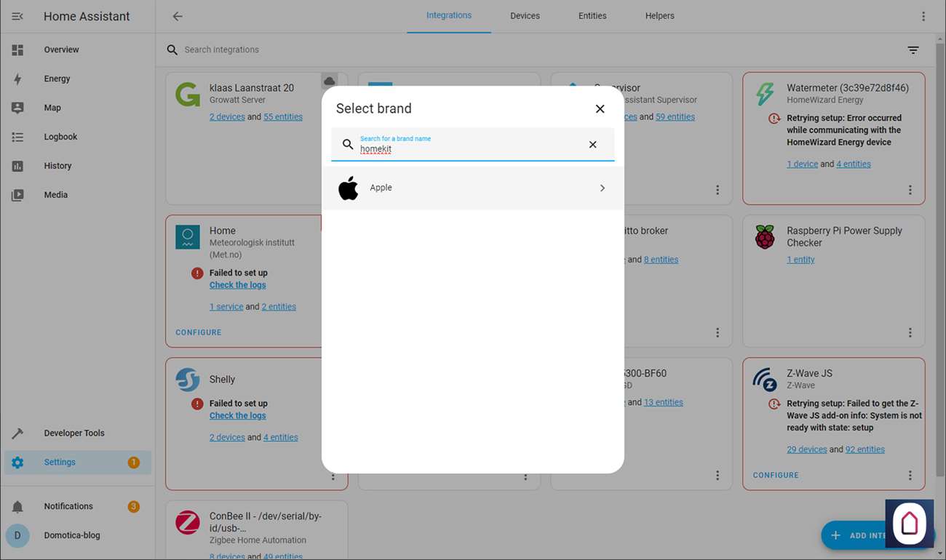Screen dimensions: 946x560
Task: Open Mosquitto broker 8 entities link
Action: (x=661, y=259)
